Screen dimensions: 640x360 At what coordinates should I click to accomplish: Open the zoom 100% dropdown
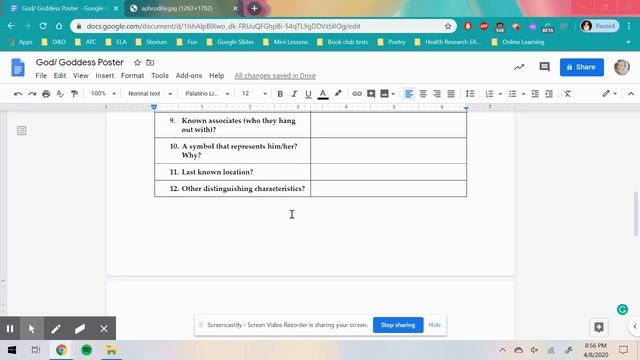pyautogui.click(x=103, y=93)
